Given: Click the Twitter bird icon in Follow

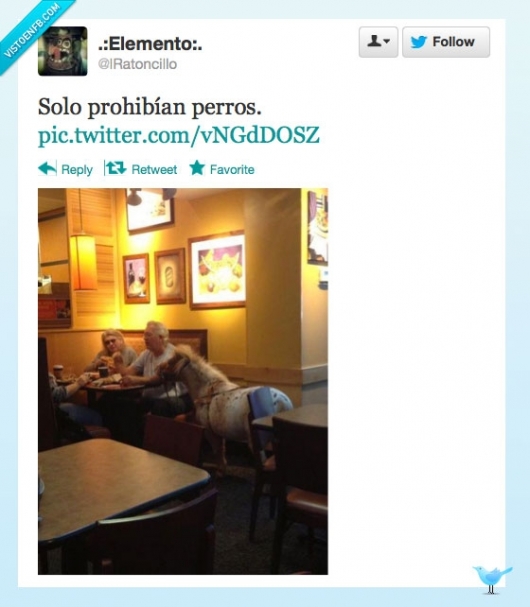Looking at the screenshot, I should 419,42.
